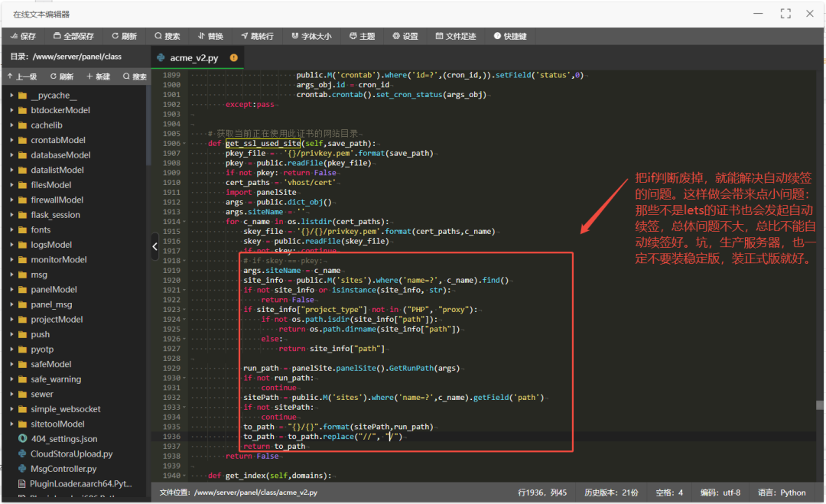
Task: Expand the datalistModel folder
Action: tap(11, 170)
